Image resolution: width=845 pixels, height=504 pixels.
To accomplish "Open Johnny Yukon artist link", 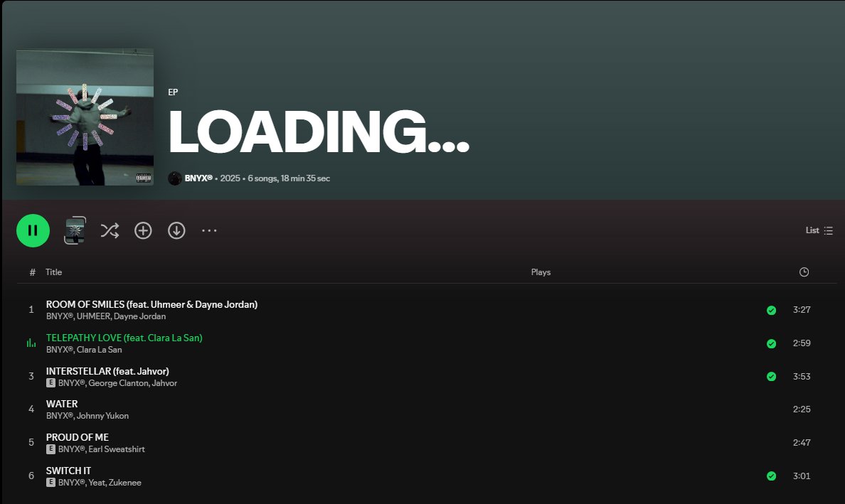I will click(102, 416).
